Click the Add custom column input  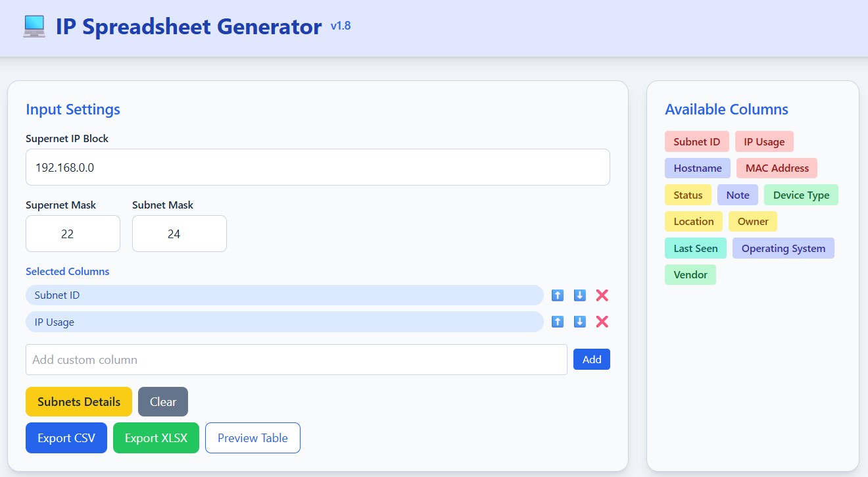pos(297,360)
